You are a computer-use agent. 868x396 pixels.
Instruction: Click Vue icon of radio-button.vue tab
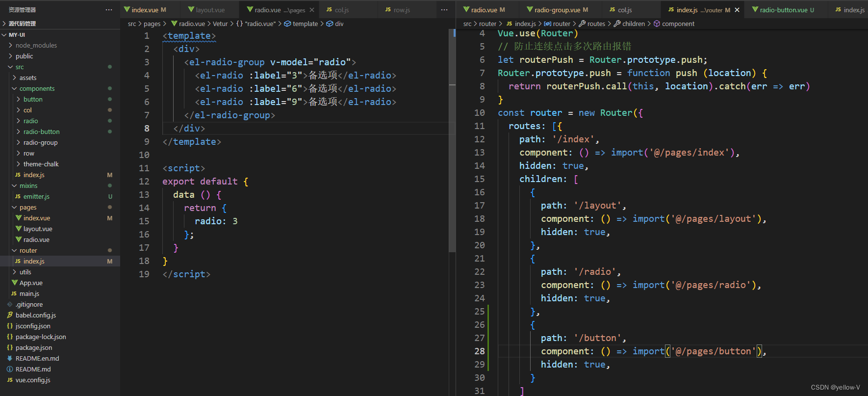tap(755, 9)
